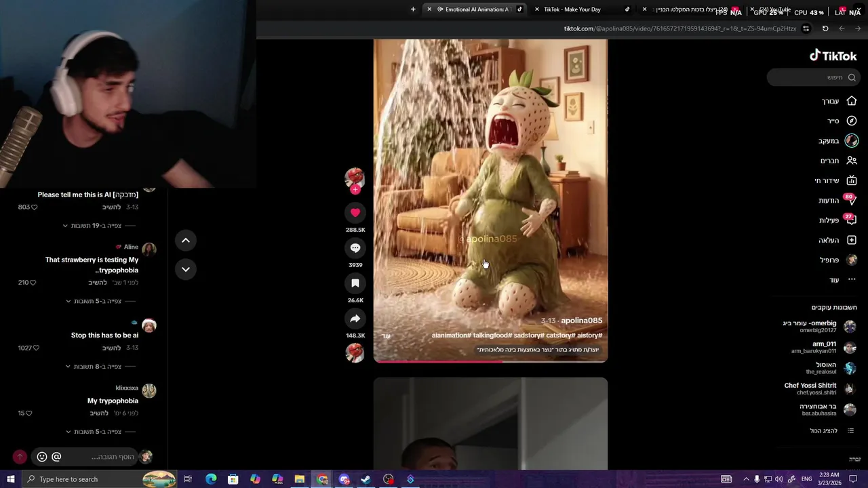Image resolution: width=868 pixels, height=488 pixels.
Task: Like the comment with 803 likes
Action: pyautogui.click(x=35, y=207)
